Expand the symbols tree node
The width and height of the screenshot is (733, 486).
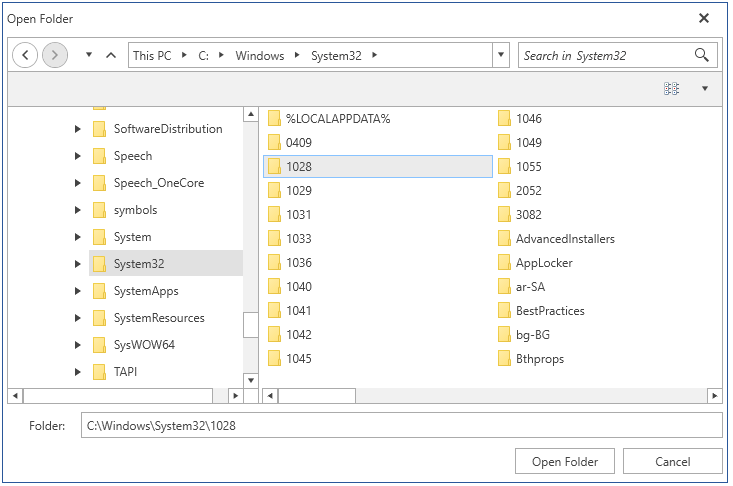78,210
